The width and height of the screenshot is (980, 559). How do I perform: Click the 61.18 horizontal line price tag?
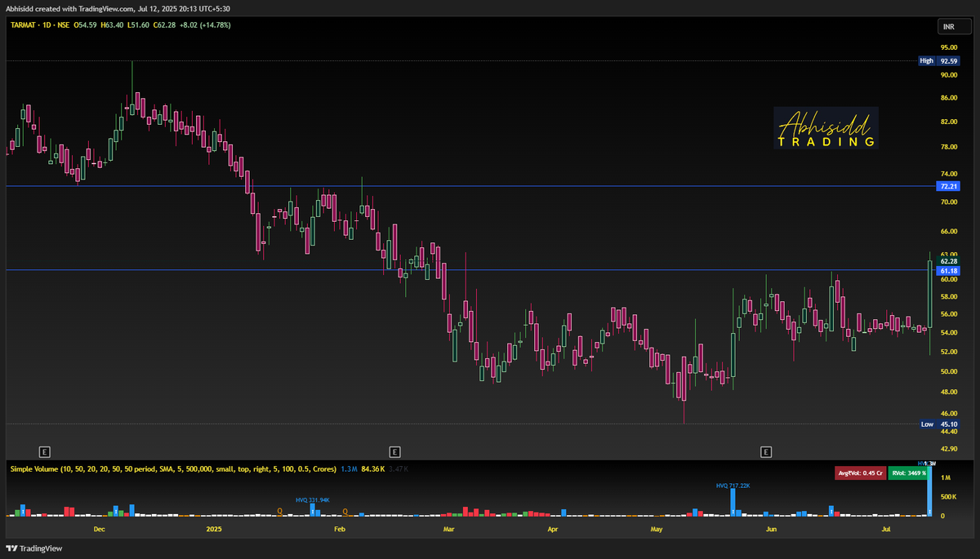point(948,270)
